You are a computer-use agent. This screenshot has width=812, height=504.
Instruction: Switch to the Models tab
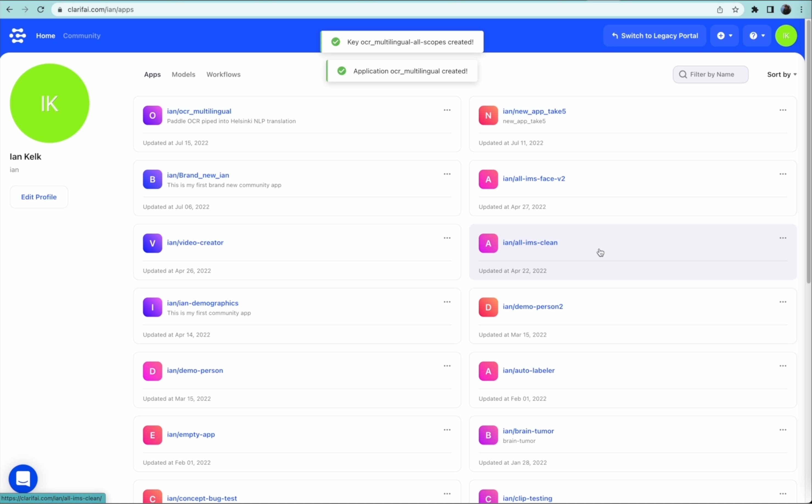point(184,74)
